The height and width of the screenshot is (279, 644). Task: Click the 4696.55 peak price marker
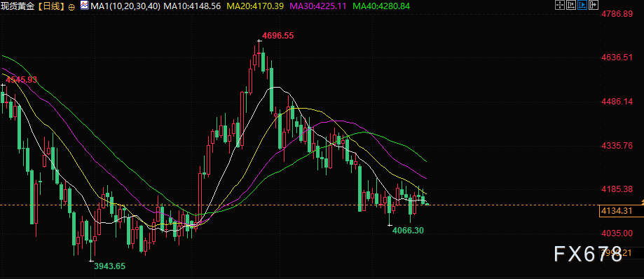278,36
